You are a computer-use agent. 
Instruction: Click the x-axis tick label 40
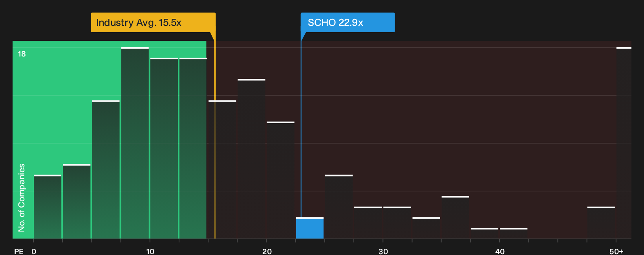[500, 251]
